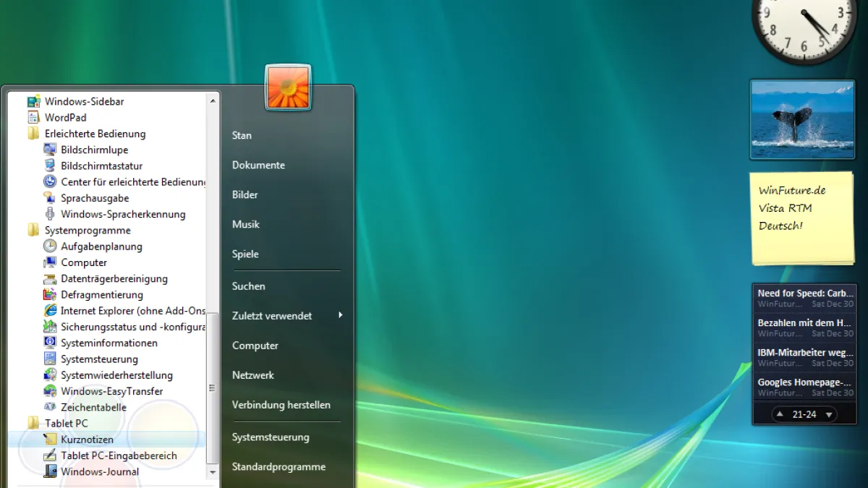Click the yellow WinFuture.de sticky note gadget
This screenshot has height=488, width=868.
tap(802, 218)
